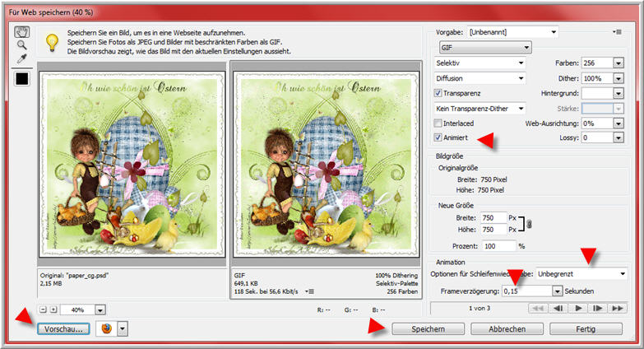Toggle the constrain proportions link icon
The height and width of the screenshot is (349, 644).
point(529,224)
